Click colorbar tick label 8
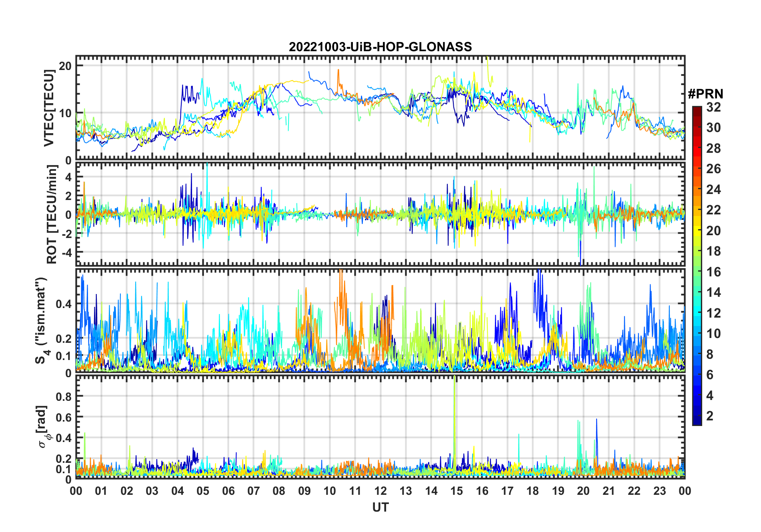The height and width of the screenshot is (532, 761). [710, 354]
